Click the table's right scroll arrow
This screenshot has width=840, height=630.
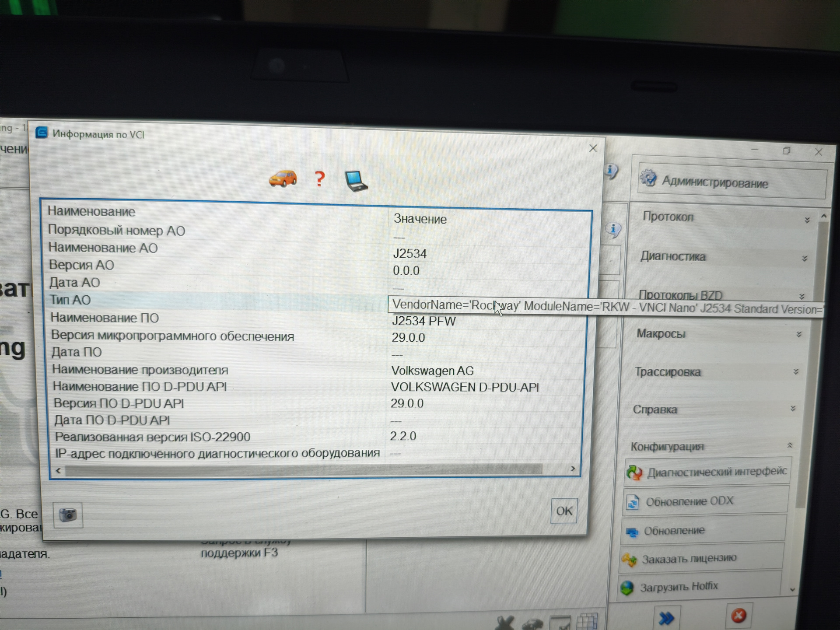573,469
